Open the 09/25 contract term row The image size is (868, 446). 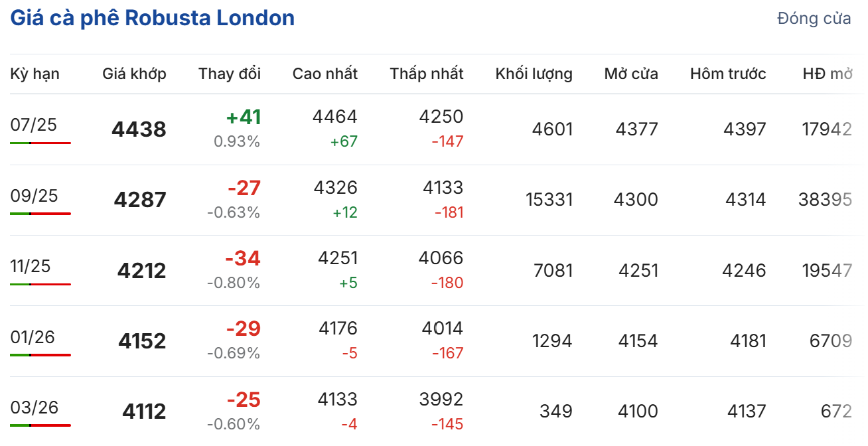click(34, 196)
